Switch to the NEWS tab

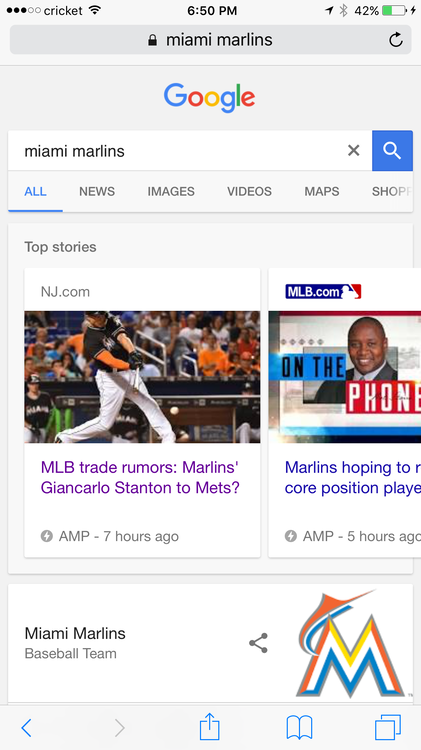pyautogui.click(x=97, y=191)
